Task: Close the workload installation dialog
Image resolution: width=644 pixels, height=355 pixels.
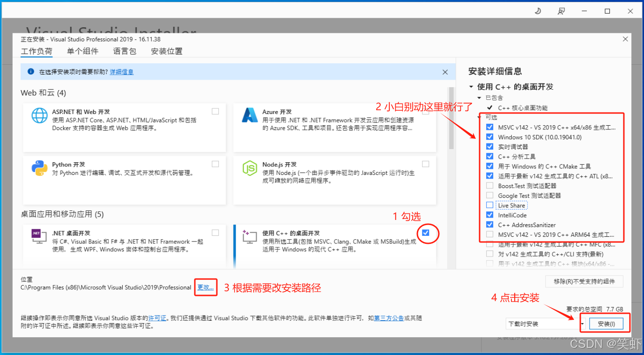Action: (x=625, y=39)
